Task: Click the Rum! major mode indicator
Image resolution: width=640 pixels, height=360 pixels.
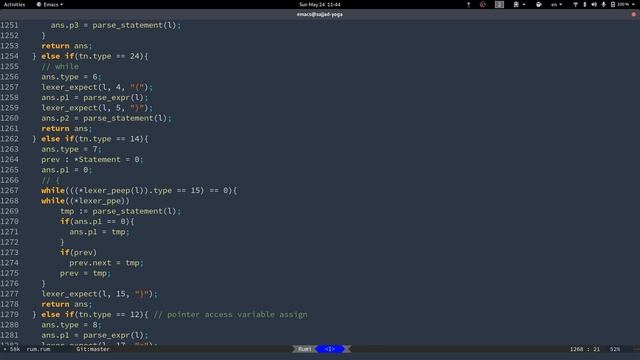Action: [x=304, y=349]
